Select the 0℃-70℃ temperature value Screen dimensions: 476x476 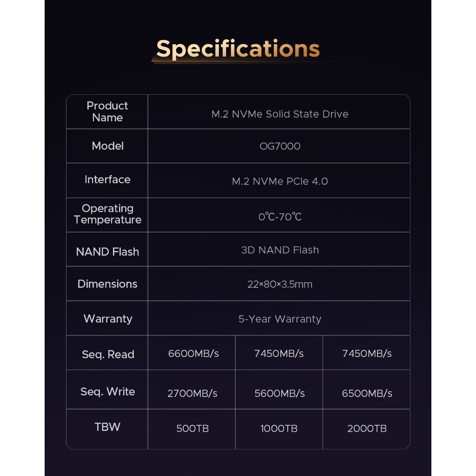click(279, 217)
